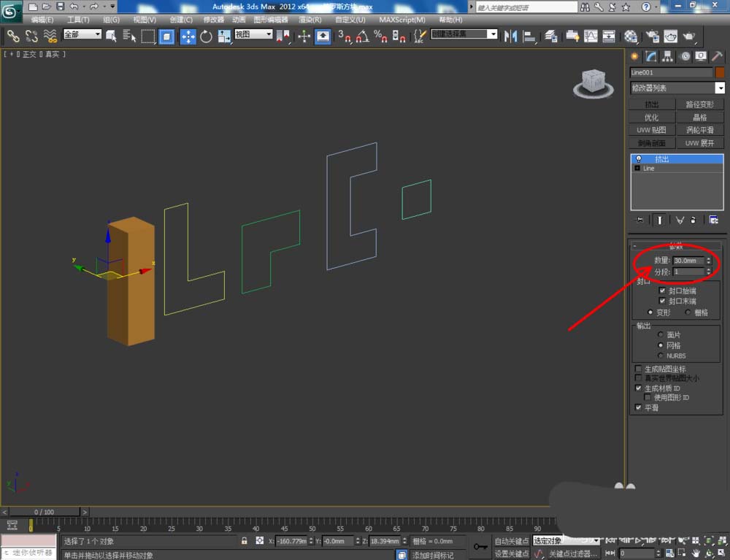Open the 创建(C) menu

[181, 20]
